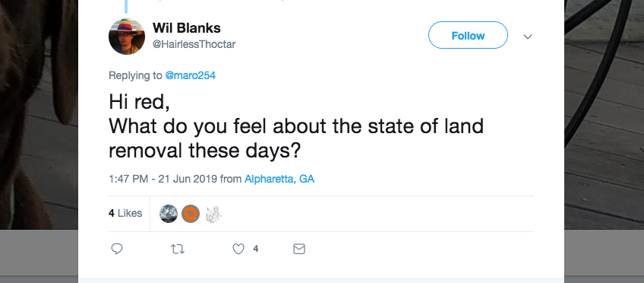
Task: Click the 1:47 PM - 21 Jun 2019 timestamp
Action: pos(163,180)
